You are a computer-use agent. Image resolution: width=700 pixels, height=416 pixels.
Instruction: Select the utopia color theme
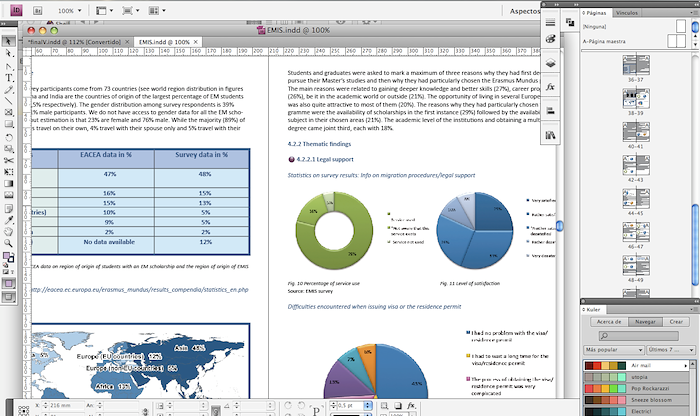(x=636, y=377)
